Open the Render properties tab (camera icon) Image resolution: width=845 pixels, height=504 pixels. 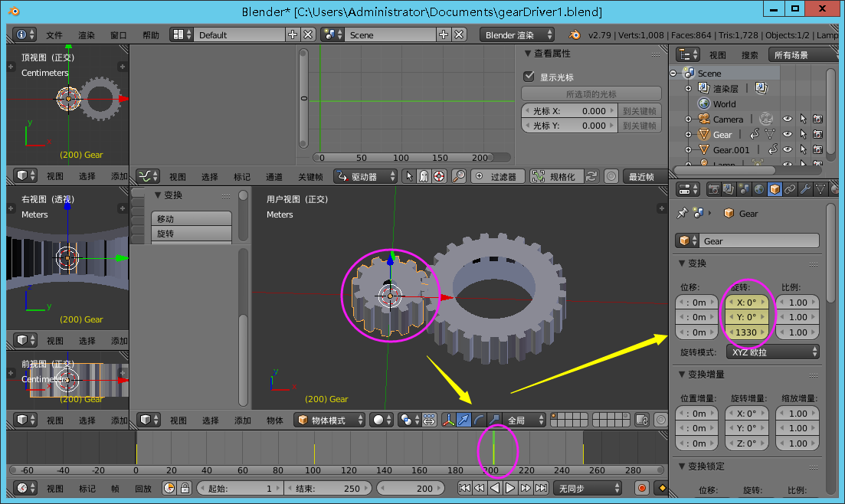(x=713, y=189)
